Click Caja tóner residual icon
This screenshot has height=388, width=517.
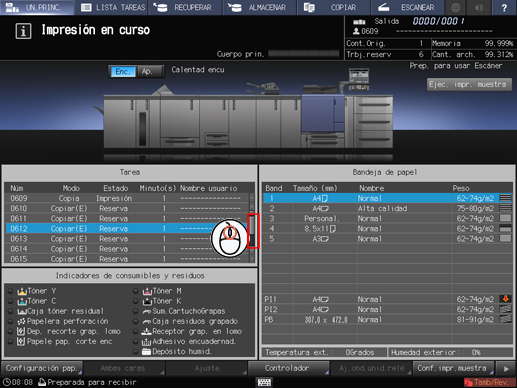22,311
